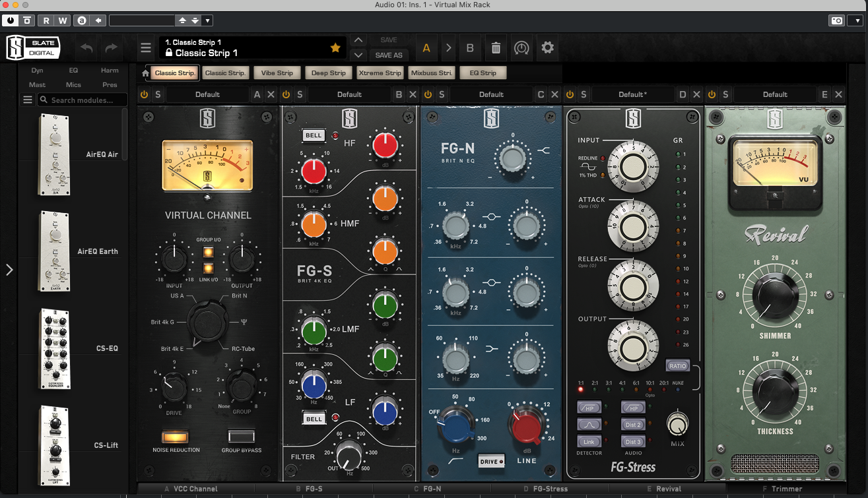Open VCC Channel module preset Default dropdown
Viewport: 868px width, 498px height.
coord(208,94)
